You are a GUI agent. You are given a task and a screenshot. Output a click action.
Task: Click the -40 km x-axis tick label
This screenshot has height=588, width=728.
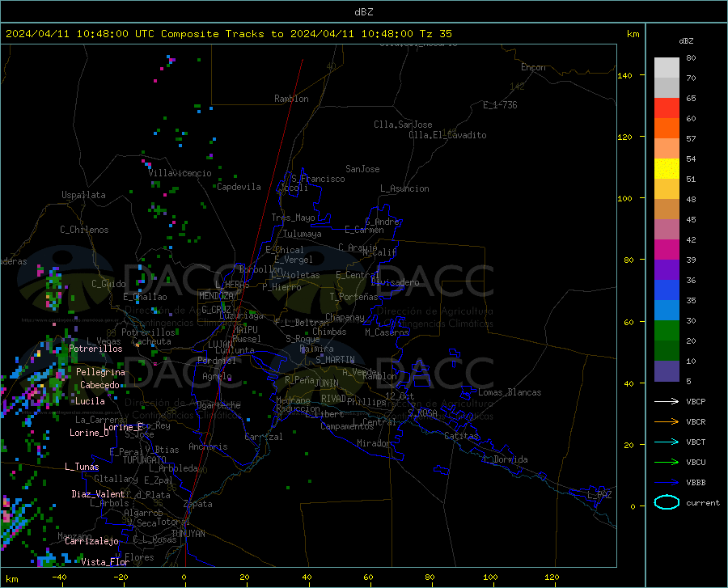pos(58,577)
